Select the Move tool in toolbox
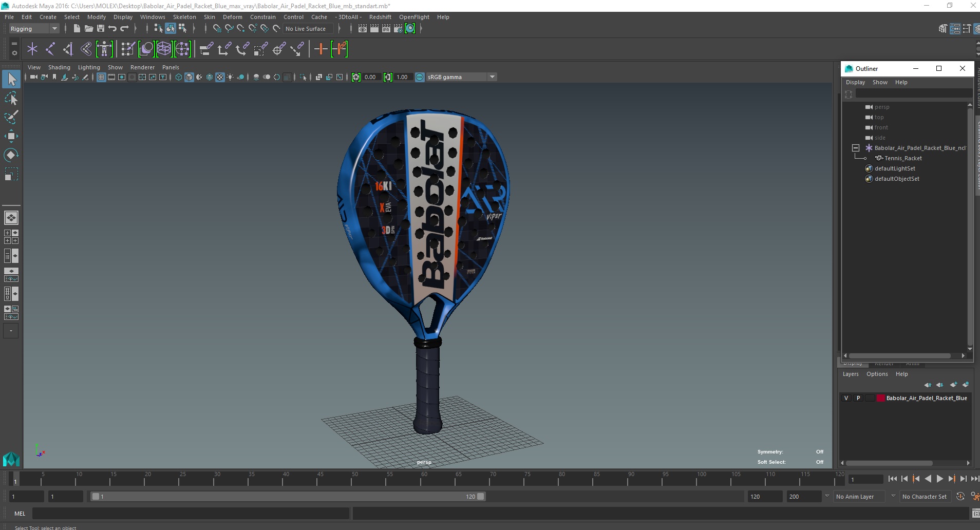980x530 pixels. 11,136
